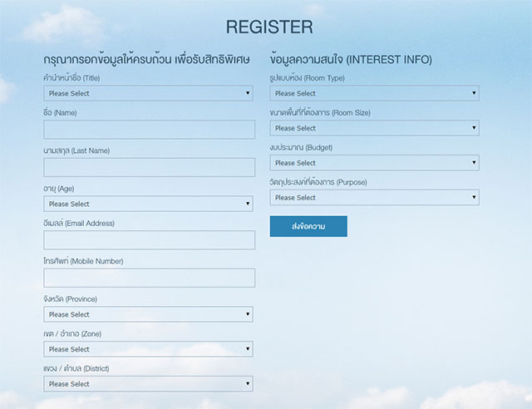
Task: Expand the Purpose dropdown list
Action: click(374, 198)
